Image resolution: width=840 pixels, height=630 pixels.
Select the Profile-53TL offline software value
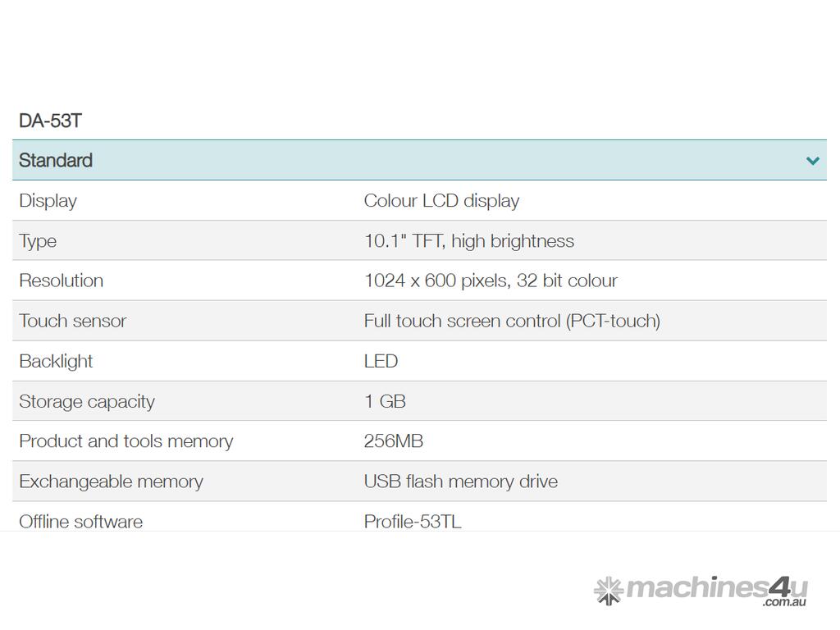click(x=412, y=521)
